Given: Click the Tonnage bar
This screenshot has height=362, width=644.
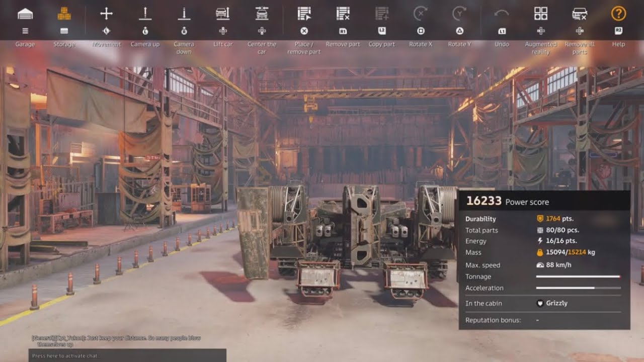Looking at the screenshot, I should coord(579,277).
